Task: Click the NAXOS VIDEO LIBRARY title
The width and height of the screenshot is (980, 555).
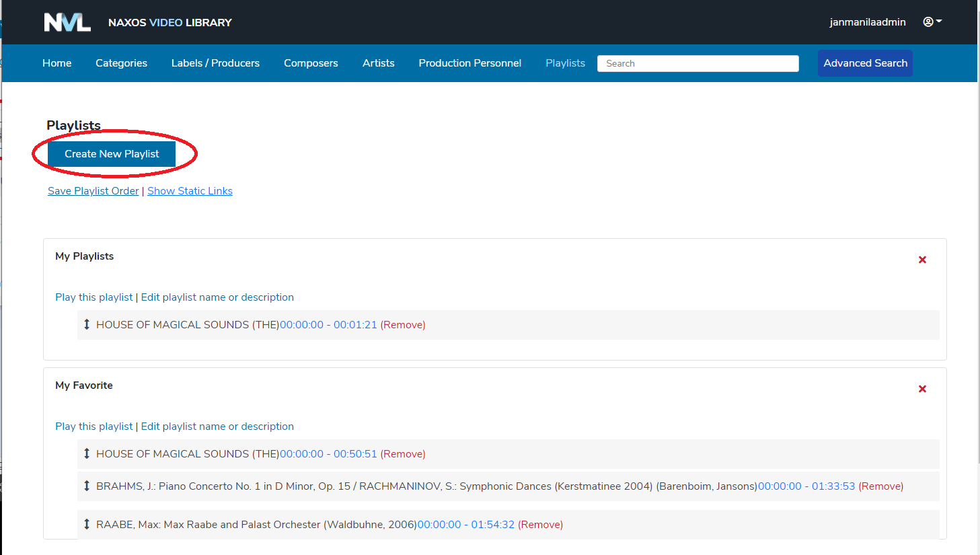Action: pos(170,23)
